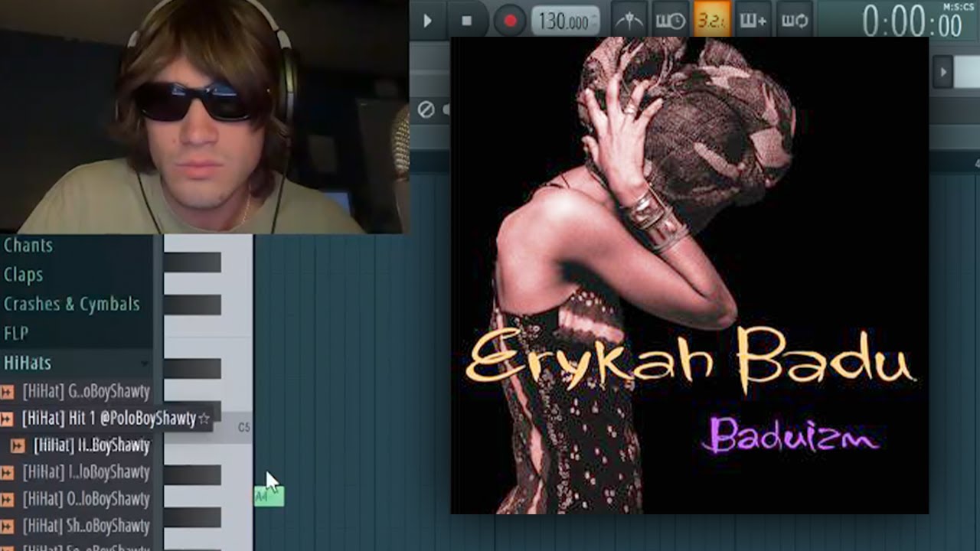Collapse the HiHats folder using its arrow
Image resolution: width=980 pixels, height=551 pixels.
(x=144, y=363)
